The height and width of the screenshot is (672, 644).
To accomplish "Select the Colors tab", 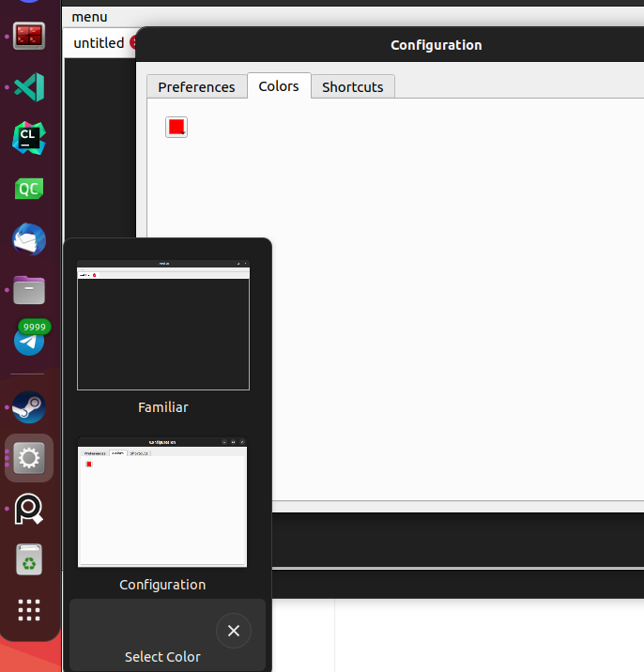I will click(279, 86).
